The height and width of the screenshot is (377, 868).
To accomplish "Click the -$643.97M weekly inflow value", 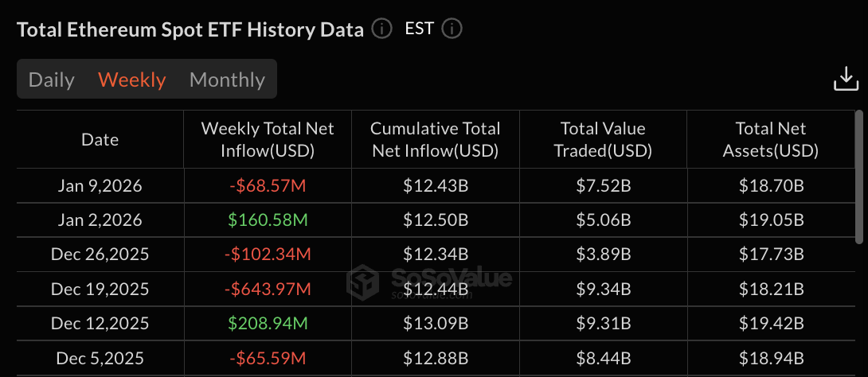I will (268, 289).
